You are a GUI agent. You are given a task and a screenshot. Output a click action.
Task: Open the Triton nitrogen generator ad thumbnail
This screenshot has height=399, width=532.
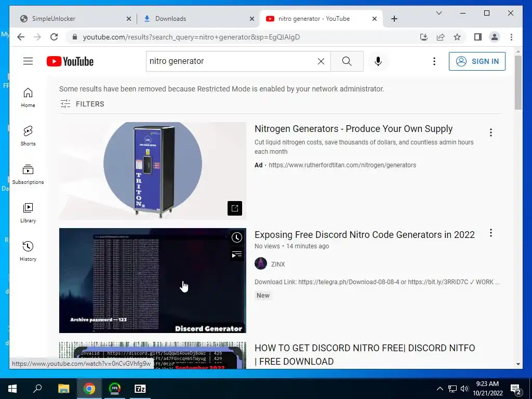[x=153, y=171]
